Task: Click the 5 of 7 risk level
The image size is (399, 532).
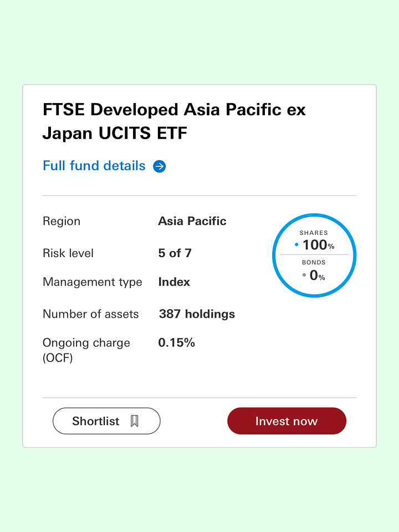Action: [x=175, y=253]
